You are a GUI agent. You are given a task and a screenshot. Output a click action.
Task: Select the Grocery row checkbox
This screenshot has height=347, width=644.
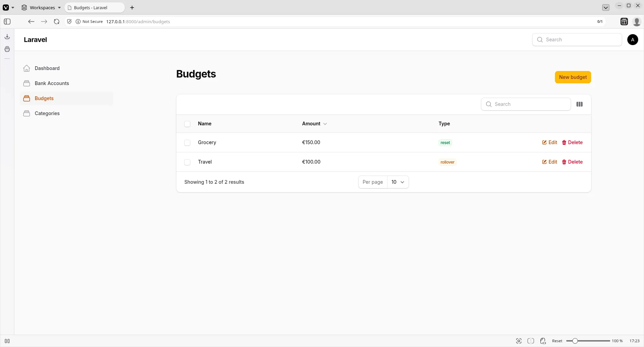187,143
